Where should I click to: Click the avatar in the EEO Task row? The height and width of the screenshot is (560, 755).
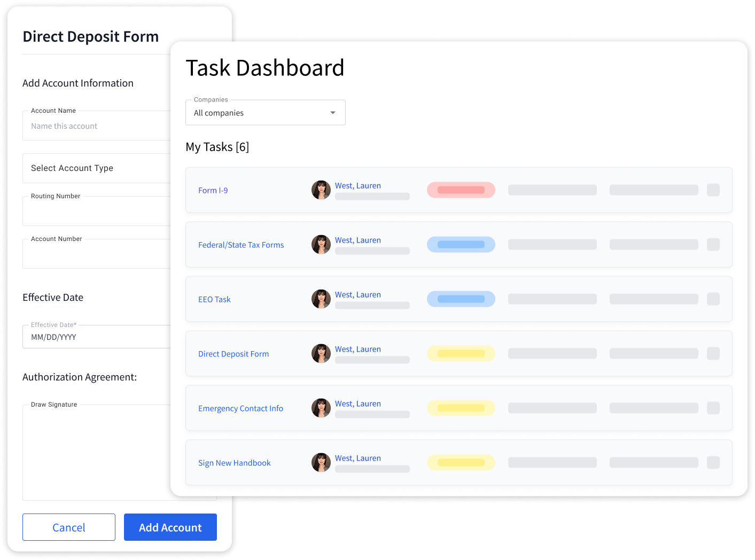point(321,299)
